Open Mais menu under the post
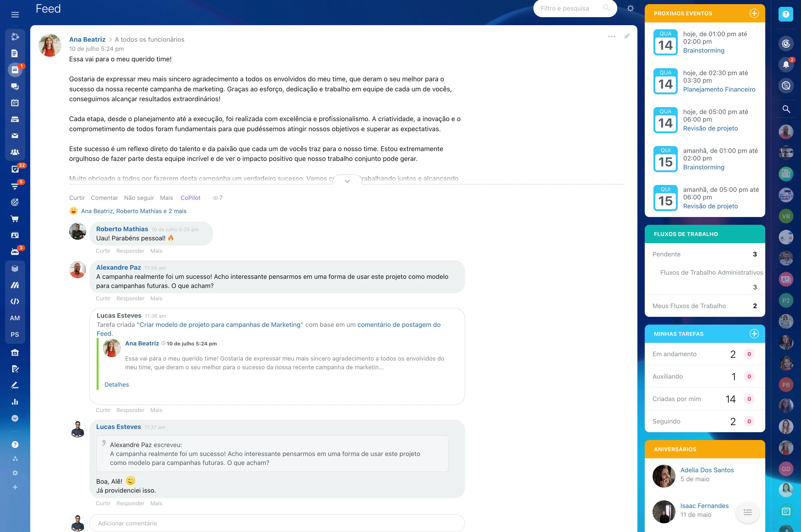Screen dimensions: 801x532 [x=166, y=198]
